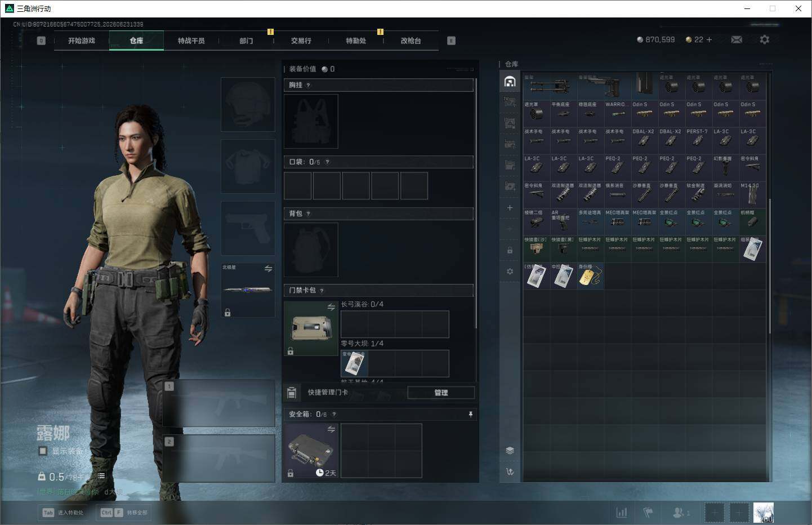Click the lock on the 北极星 knife slot
The width and height of the screenshot is (812, 525).
click(227, 312)
